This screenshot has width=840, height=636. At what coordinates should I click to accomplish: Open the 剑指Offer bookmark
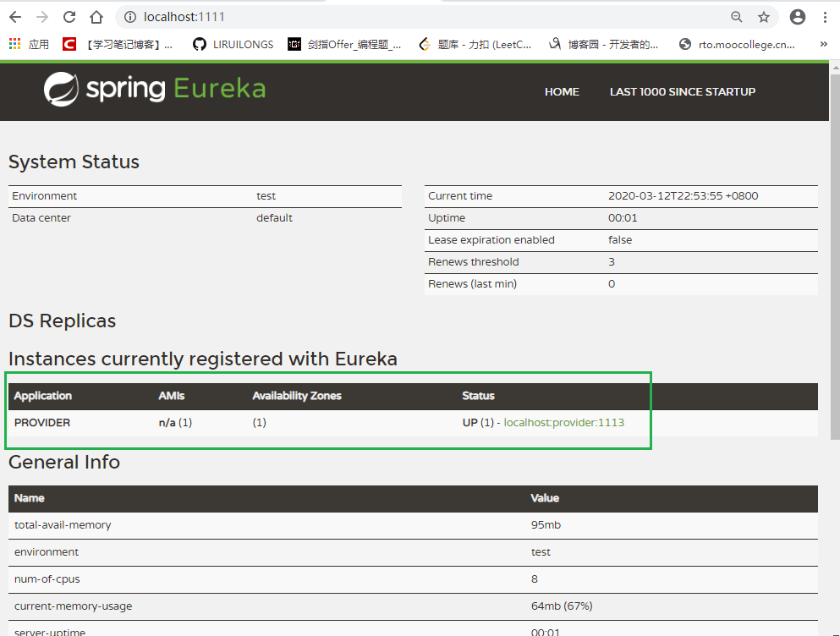coord(344,44)
